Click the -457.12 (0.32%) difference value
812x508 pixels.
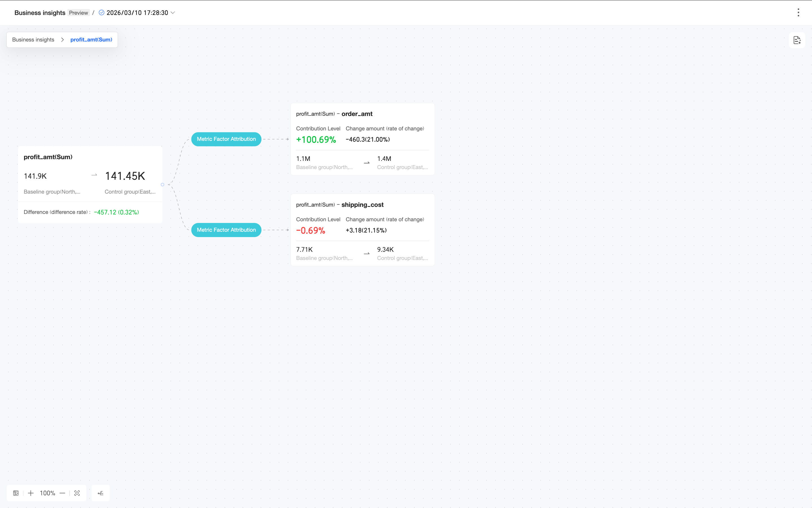[116, 212]
